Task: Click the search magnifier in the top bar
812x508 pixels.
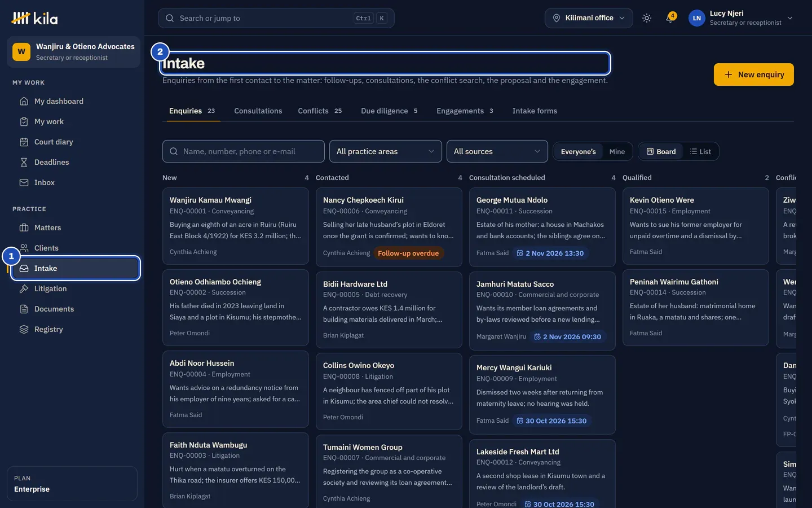Action: point(170,18)
